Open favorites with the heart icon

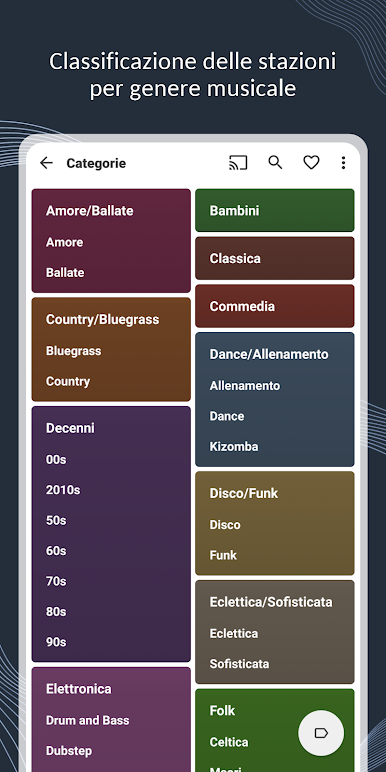pos(311,162)
